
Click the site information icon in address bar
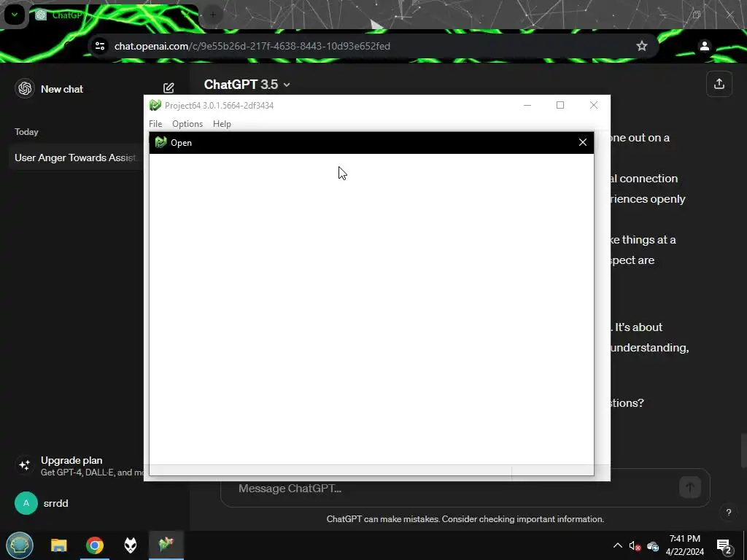click(x=99, y=46)
